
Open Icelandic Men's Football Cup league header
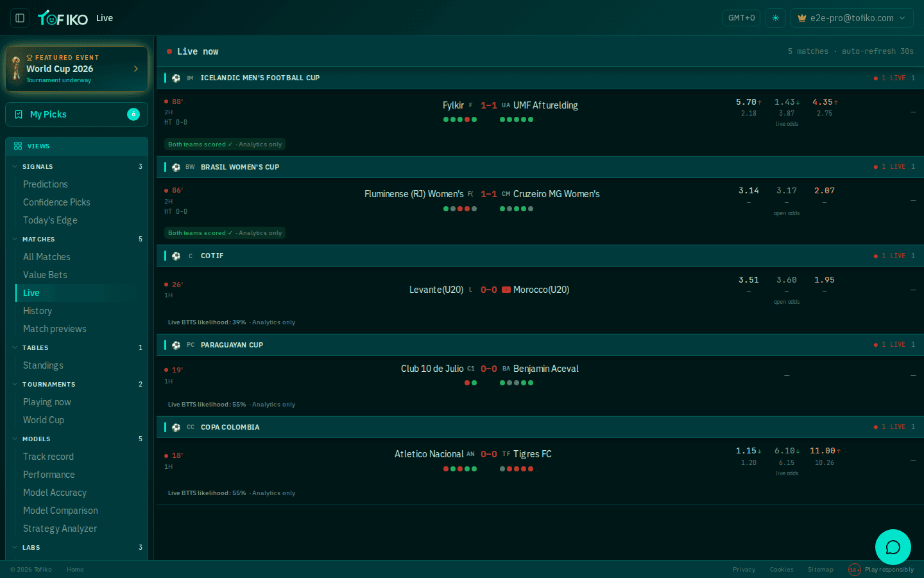point(540,78)
